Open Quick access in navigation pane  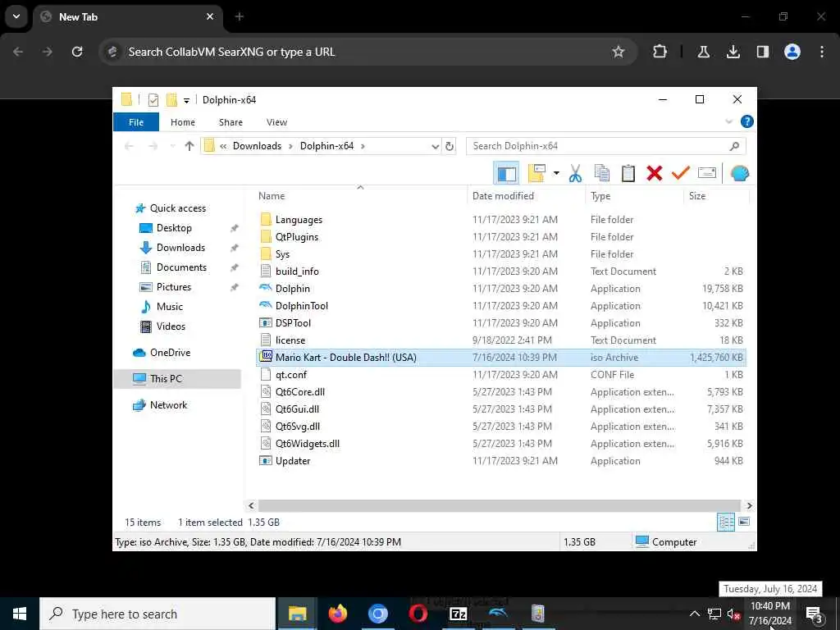pyautogui.click(x=177, y=208)
